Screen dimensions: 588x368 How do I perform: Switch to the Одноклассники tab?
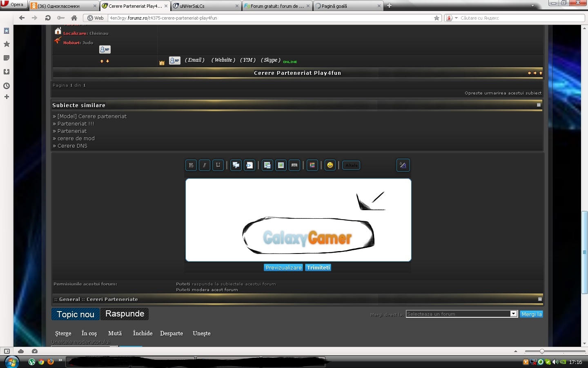(64, 6)
